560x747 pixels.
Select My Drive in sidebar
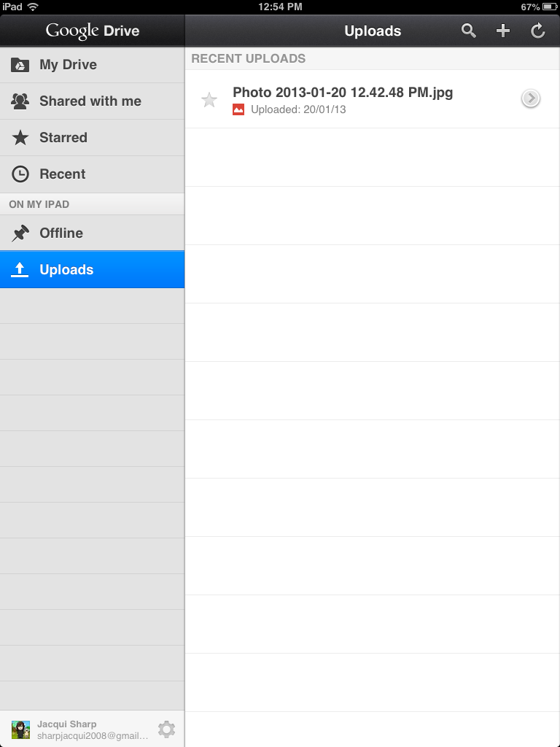click(x=92, y=64)
